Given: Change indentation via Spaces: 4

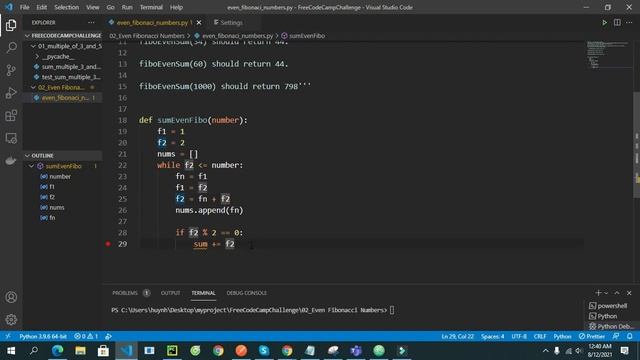Looking at the screenshot, I should pyautogui.click(x=492, y=336).
